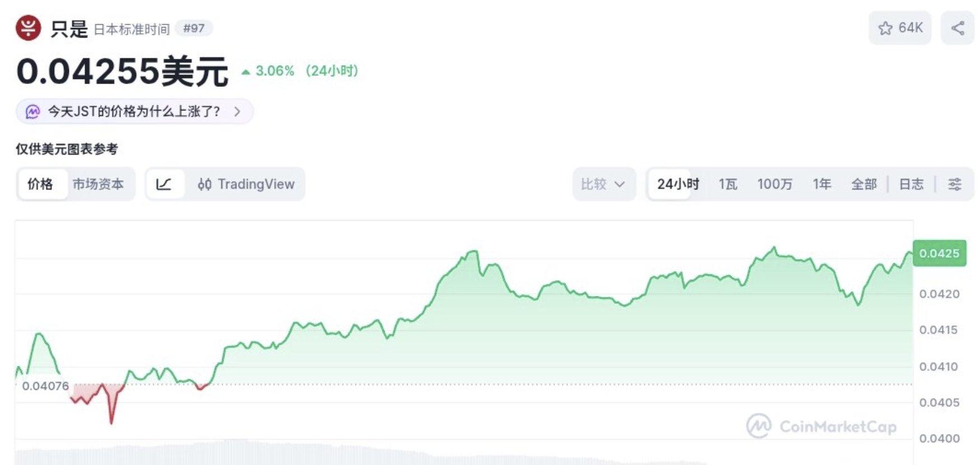Viewport: 980px width, 465px height.
Task: Select the 1年 time range tab
Action: (822, 184)
